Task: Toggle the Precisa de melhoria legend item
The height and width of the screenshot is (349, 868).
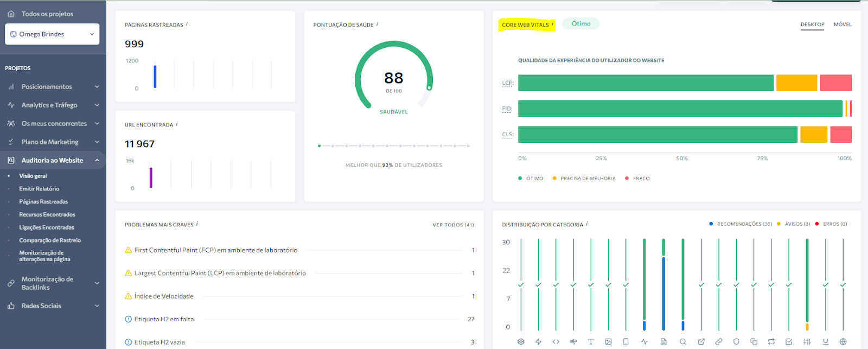Action: tap(584, 178)
